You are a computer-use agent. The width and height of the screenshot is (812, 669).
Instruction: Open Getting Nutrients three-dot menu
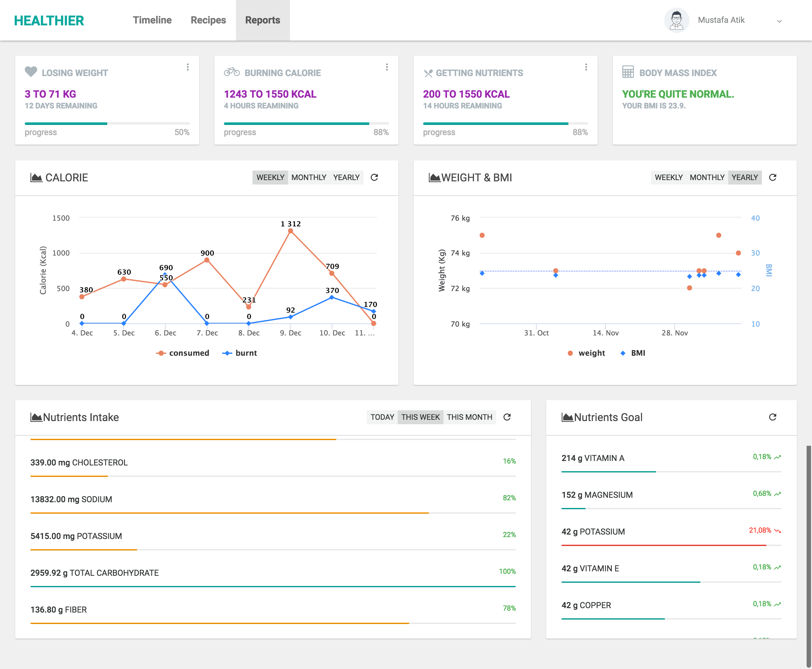point(586,67)
